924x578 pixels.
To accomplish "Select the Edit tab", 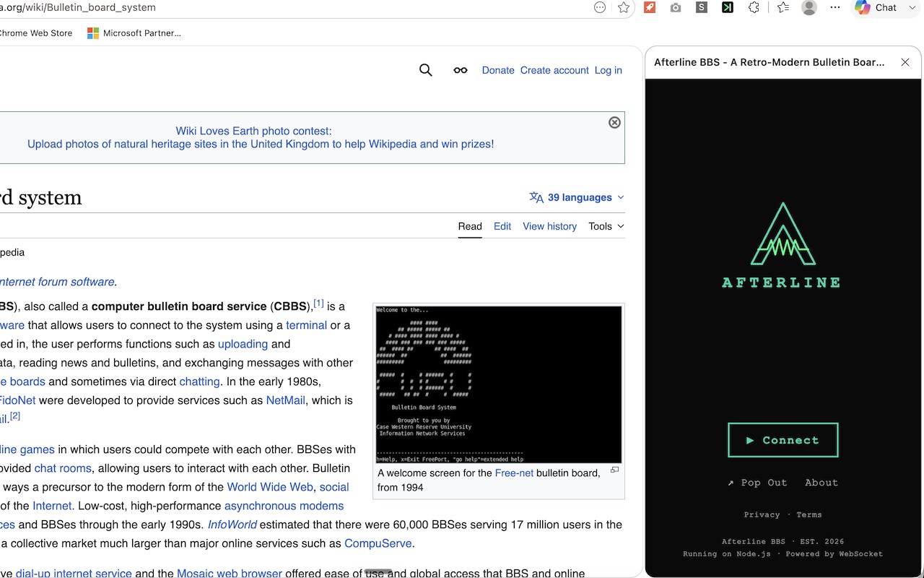I will [x=502, y=226].
